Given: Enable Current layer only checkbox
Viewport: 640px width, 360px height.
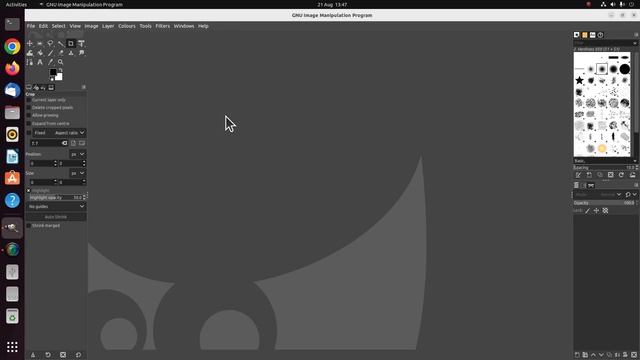Looking at the screenshot, I should [29, 100].
